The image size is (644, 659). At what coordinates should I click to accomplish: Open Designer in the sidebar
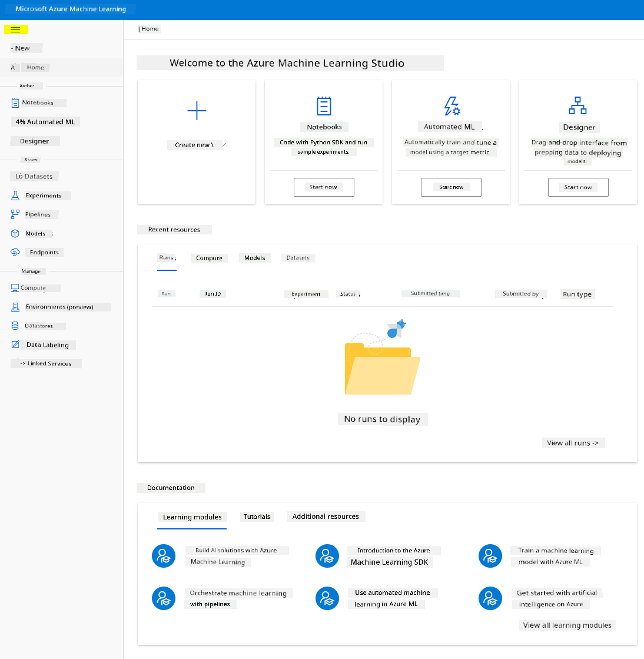(35, 141)
